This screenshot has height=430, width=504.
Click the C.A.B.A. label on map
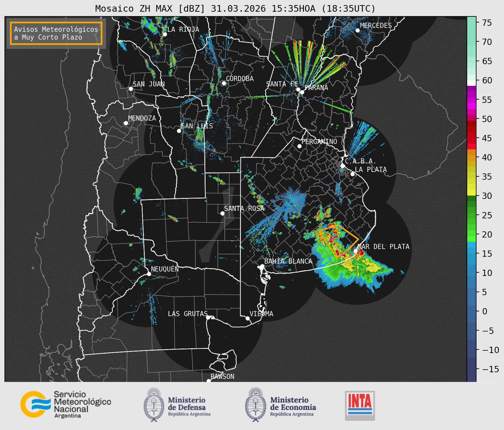361,161
